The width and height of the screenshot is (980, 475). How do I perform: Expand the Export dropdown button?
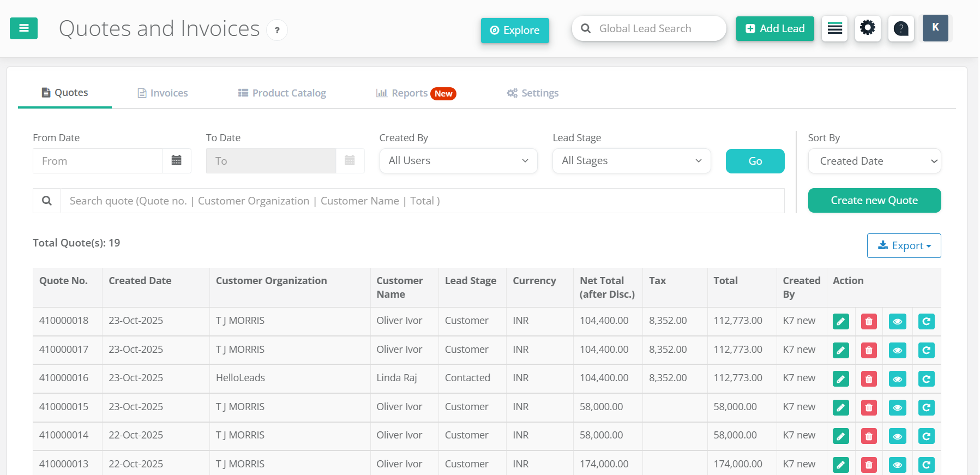[x=904, y=246]
